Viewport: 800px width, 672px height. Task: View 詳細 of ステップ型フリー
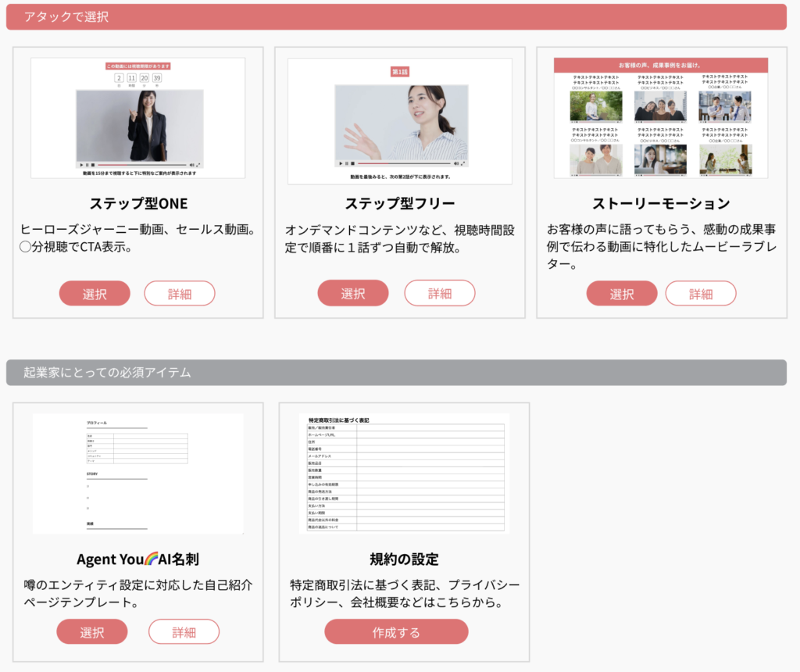tap(439, 293)
